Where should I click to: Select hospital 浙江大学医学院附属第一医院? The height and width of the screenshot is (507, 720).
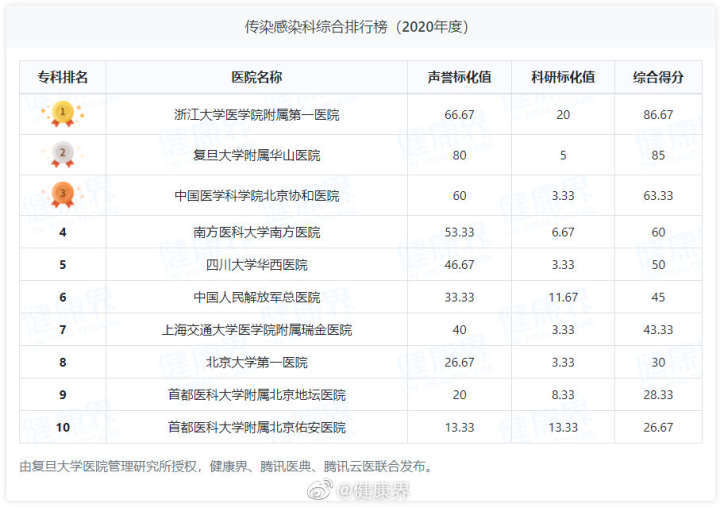pos(257,114)
